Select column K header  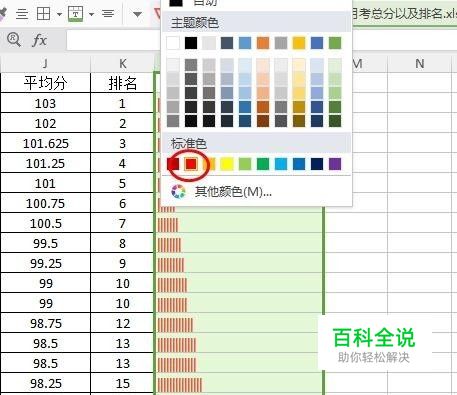[x=122, y=63]
